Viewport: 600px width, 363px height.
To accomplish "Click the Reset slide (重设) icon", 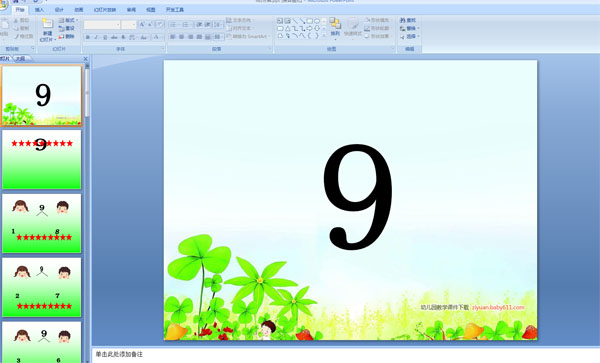I will tap(62, 28).
